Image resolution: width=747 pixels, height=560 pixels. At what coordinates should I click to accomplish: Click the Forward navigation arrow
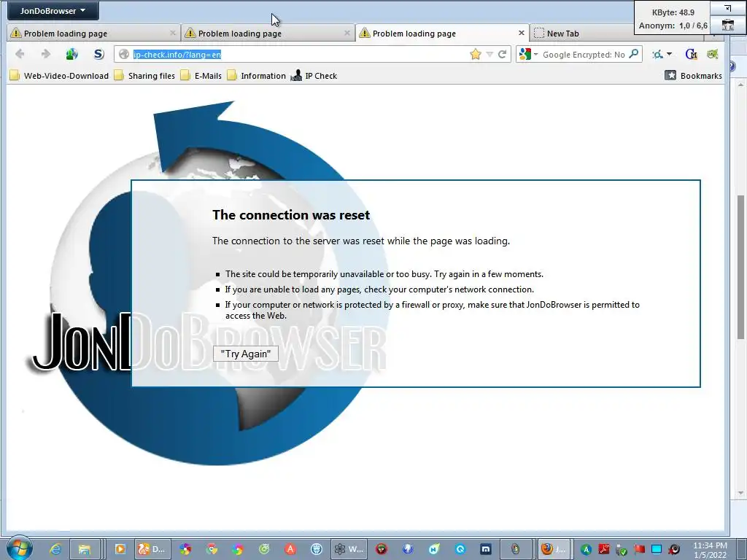point(46,54)
